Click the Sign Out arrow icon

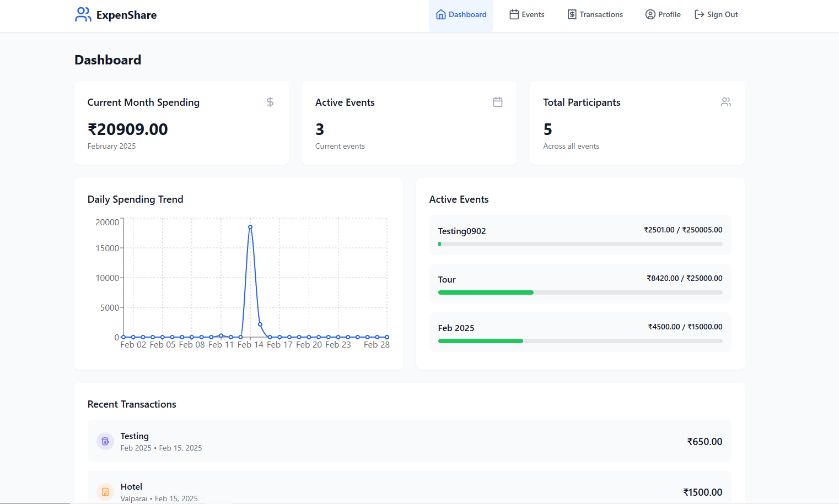699,14
